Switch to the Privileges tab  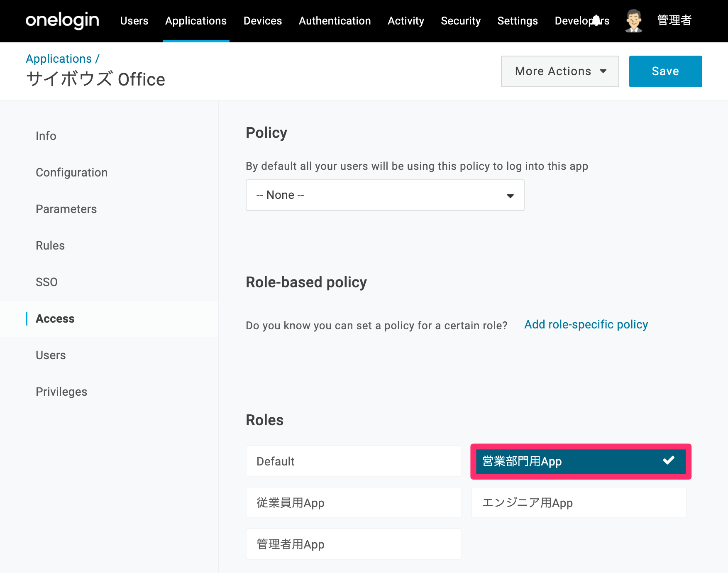(61, 392)
